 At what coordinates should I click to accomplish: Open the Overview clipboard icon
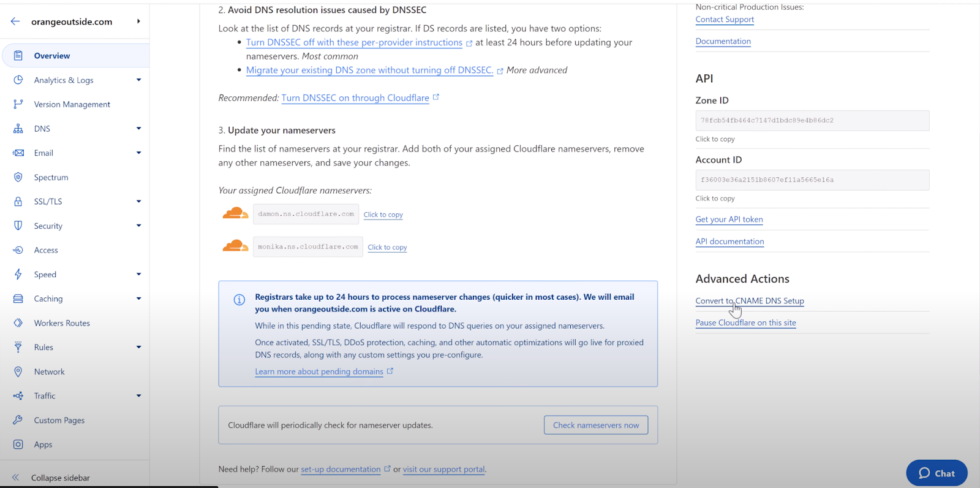click(x=18, y=56)
